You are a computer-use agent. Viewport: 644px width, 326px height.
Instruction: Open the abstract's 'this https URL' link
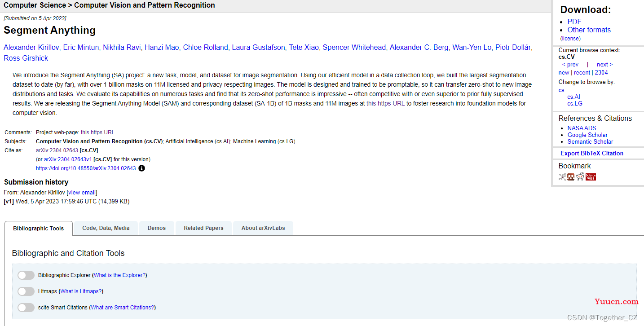[385, 104]
